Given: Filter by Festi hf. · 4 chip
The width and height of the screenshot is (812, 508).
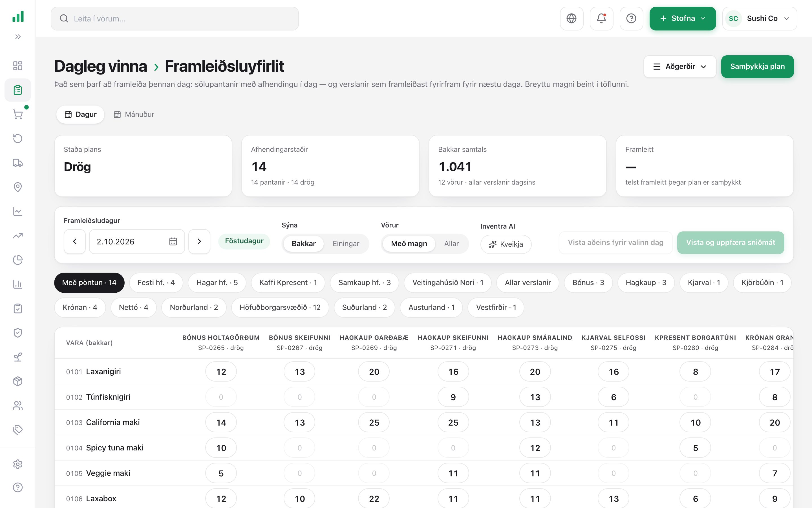Looking at the screenshot, I should click(156, 283).
